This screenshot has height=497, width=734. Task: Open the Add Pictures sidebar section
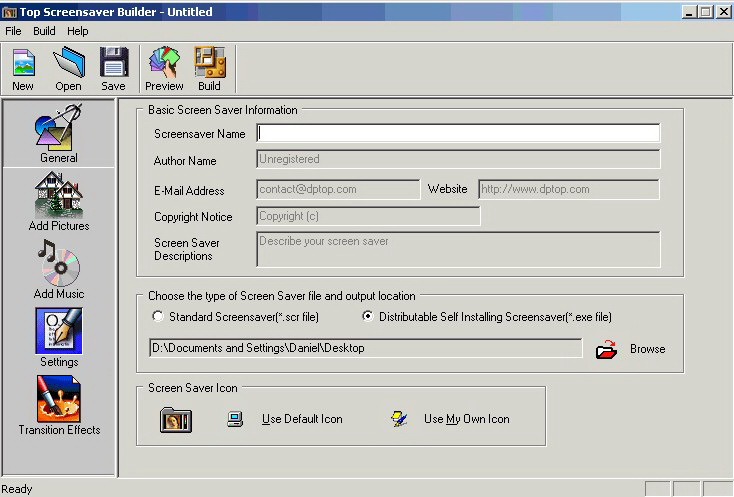[x=59, y=201]
